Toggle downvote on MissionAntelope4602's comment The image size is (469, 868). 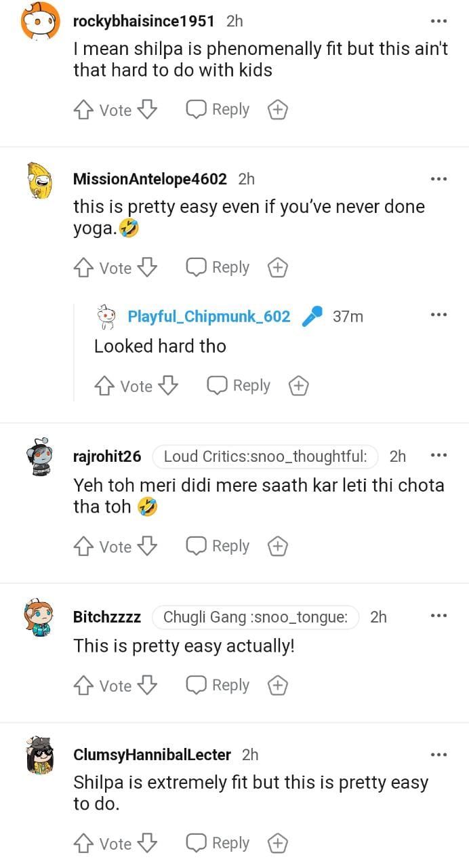coord(147,268)
